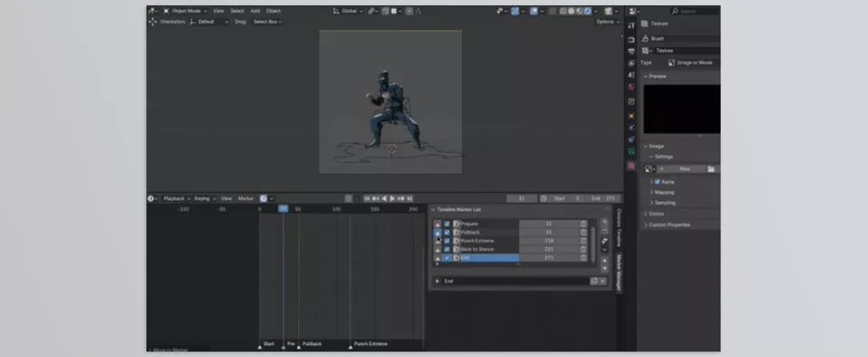
Task: Collapse the Preview panel
Action: click(646, 77)
